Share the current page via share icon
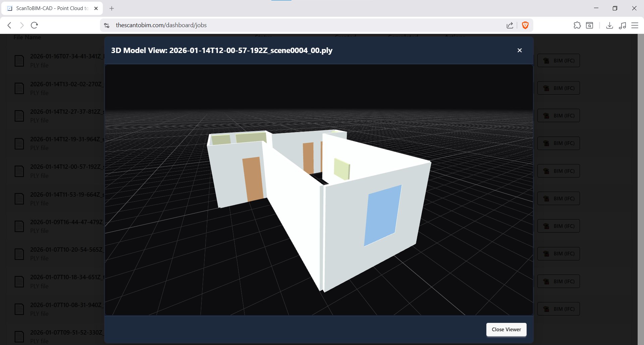This screenshot has height=345, width=644. point(510,25)
